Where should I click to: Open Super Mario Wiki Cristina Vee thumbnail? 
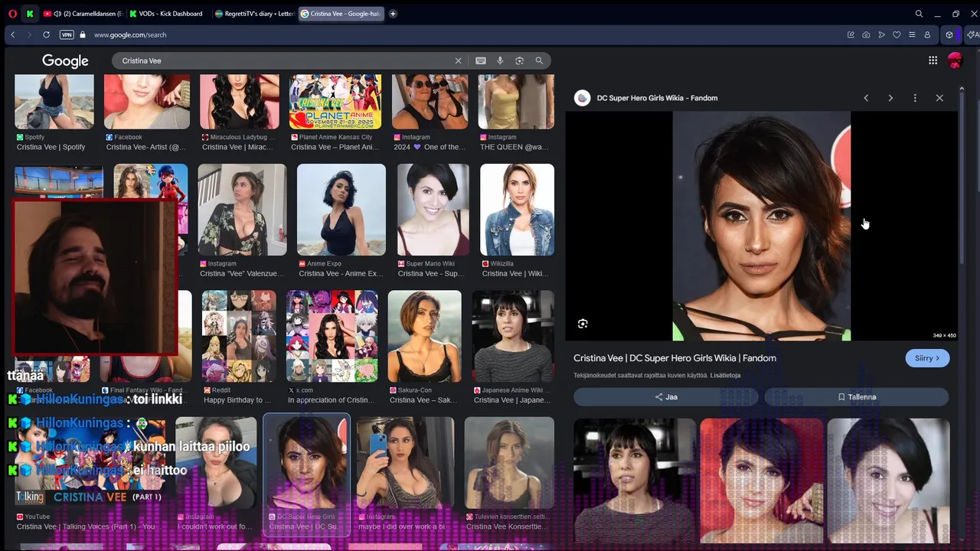point(433,210)
